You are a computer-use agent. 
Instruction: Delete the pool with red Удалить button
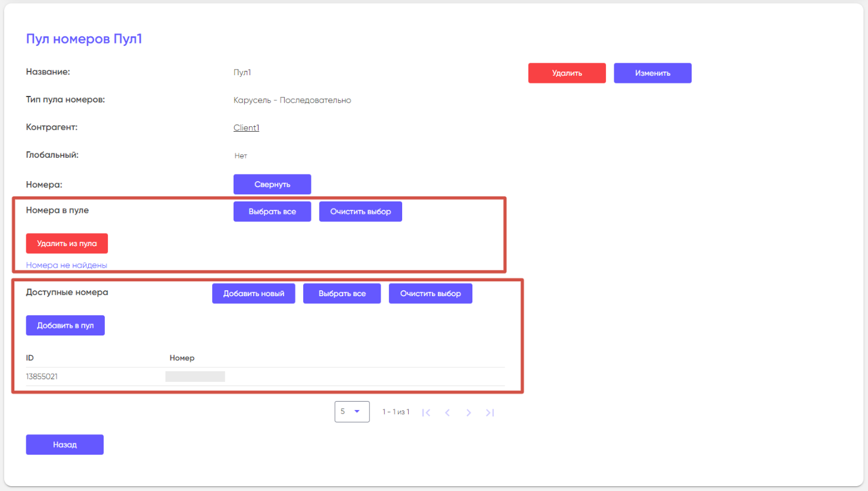click(567, 73)
